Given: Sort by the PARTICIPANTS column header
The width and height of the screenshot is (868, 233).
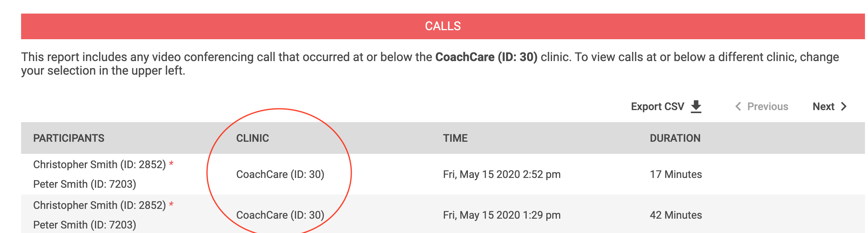Looking at the screenshot, I should (x=69, y=138).
